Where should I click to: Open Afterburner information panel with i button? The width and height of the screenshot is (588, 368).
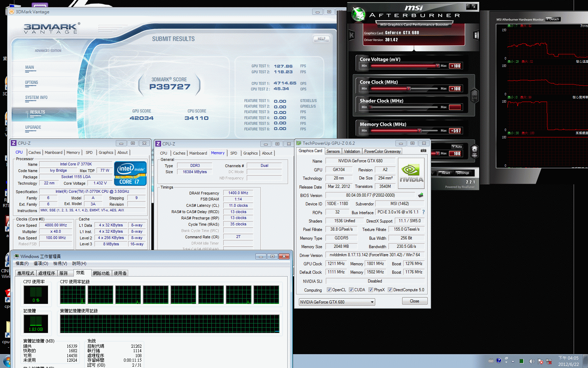pyautogui.click(x=476, y=35)
